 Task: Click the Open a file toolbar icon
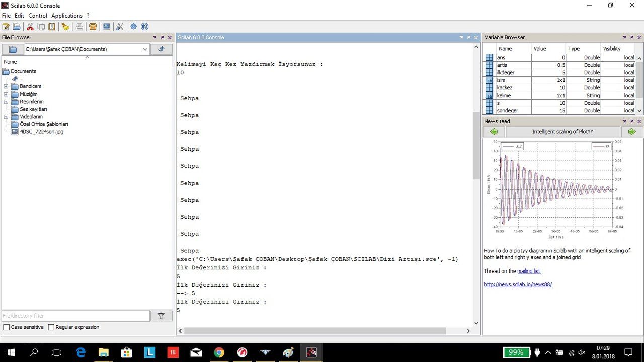(17, 27)
